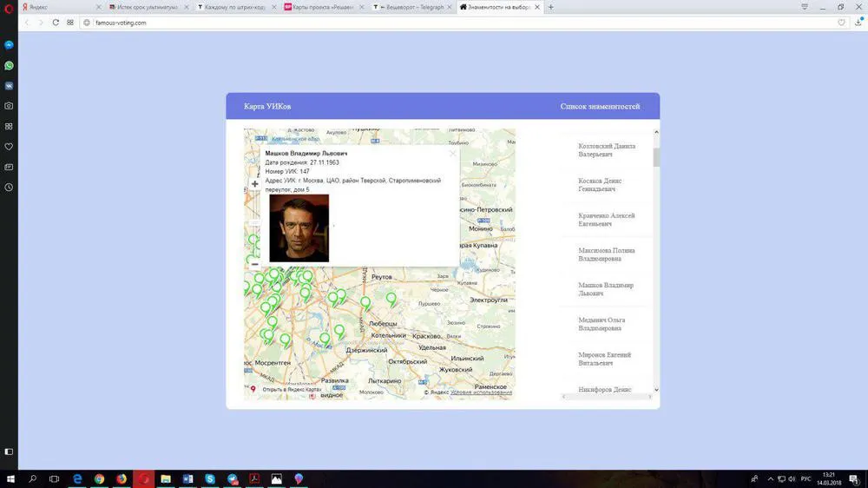Click the vertical scrollbar thumb of list
Viewport: 868px width, 488px height.
656,157
